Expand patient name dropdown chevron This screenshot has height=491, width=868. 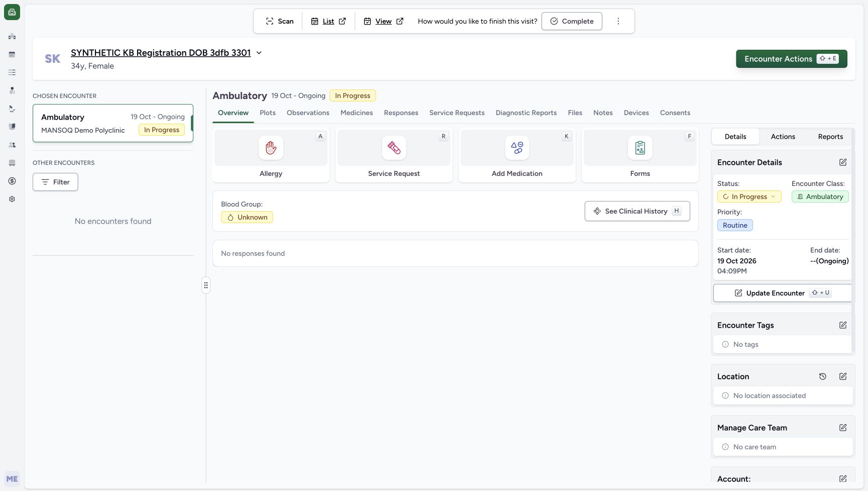coord(259,53)
